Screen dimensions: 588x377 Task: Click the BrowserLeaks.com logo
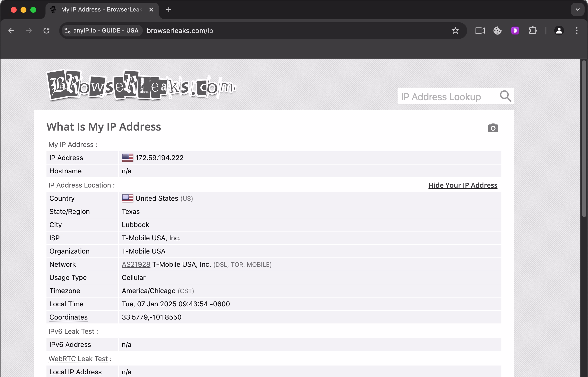tap(141, 85)
